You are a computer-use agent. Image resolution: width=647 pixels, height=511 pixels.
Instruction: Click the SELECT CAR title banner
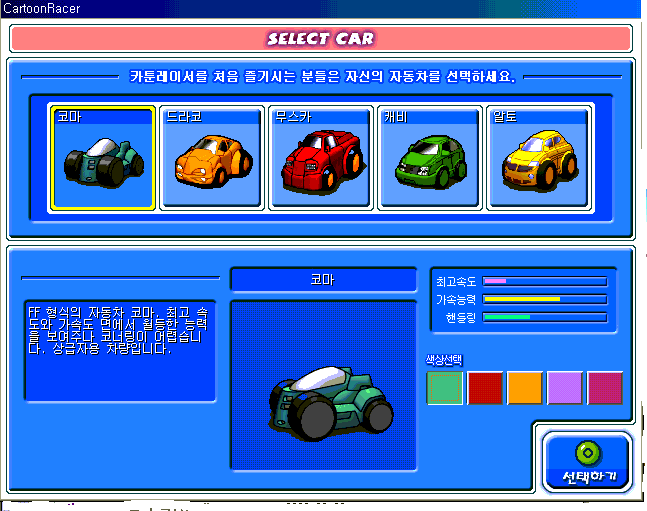[321, 39]
